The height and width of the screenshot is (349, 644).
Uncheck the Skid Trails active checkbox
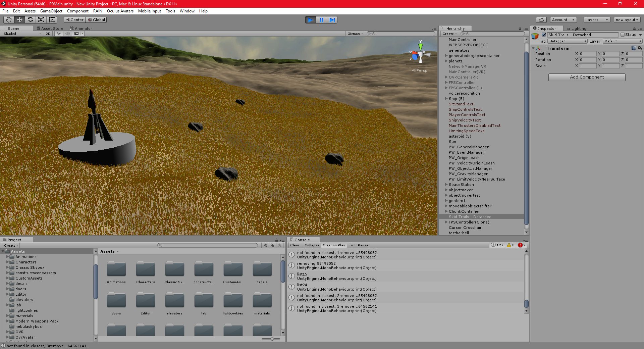tap(544, 35)
